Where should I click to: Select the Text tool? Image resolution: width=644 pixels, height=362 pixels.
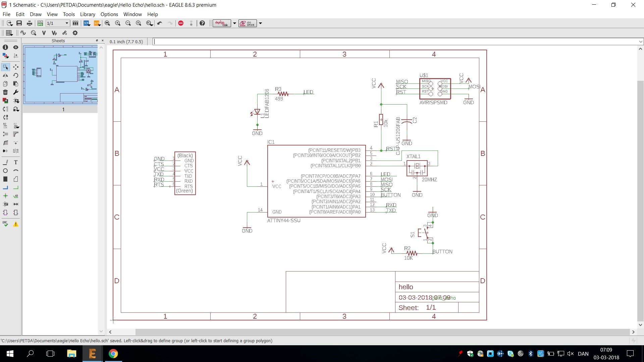pyautogui.click(x=15, y=162)
